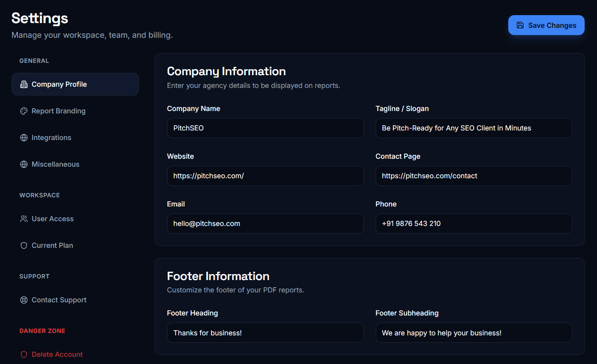Click the Company Name field label
The image size is (597, 364).
193,109
